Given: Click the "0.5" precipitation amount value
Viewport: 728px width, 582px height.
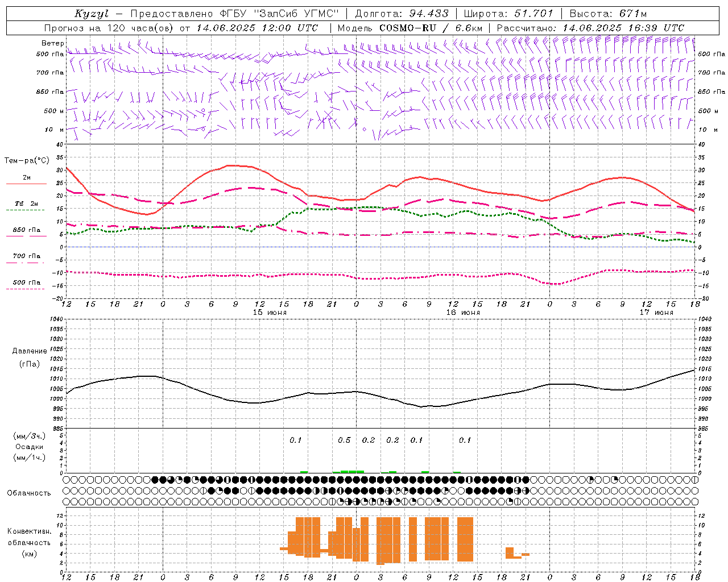Looking at the screenshot, I should pyautogui.click(x=344, y=440).
